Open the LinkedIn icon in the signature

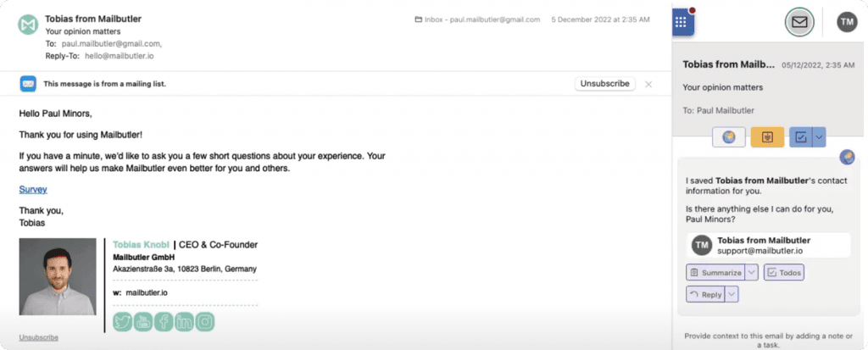pyautogui.click(x=184, y=322)
